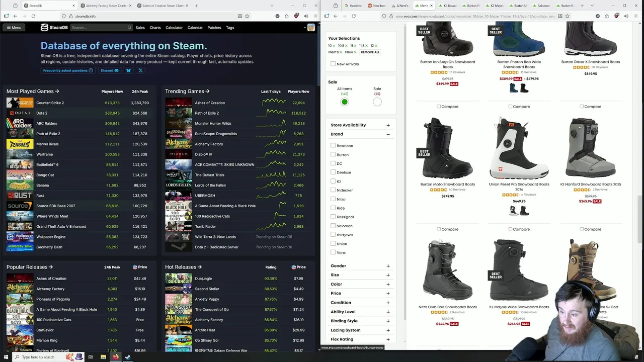Tick Compare for Burton Moto Snowboard Boots
Screen dimensions: 644x362
pos(439,229)
